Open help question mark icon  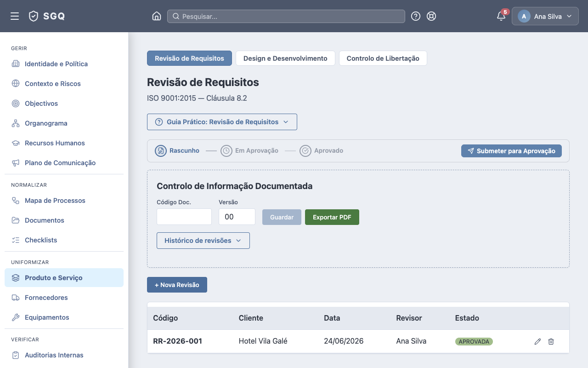pyautogui.click(x=416, y=16)
